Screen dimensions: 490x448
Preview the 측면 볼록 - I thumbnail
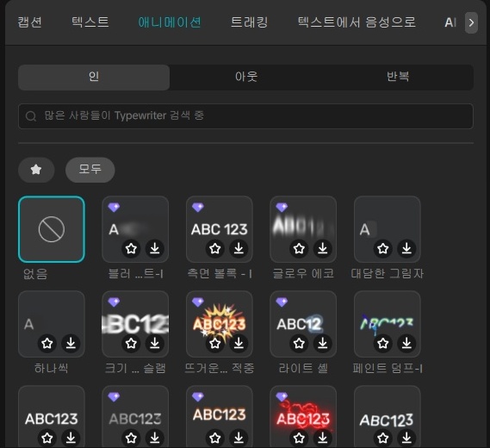(x=220, y=229)
